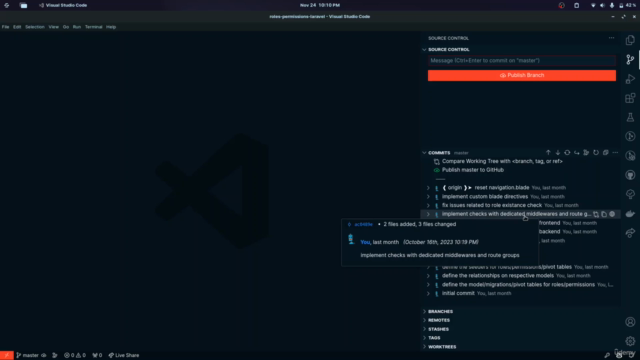The image size is (640, 360).
Task: Open the Help menu
Action: 111,27
